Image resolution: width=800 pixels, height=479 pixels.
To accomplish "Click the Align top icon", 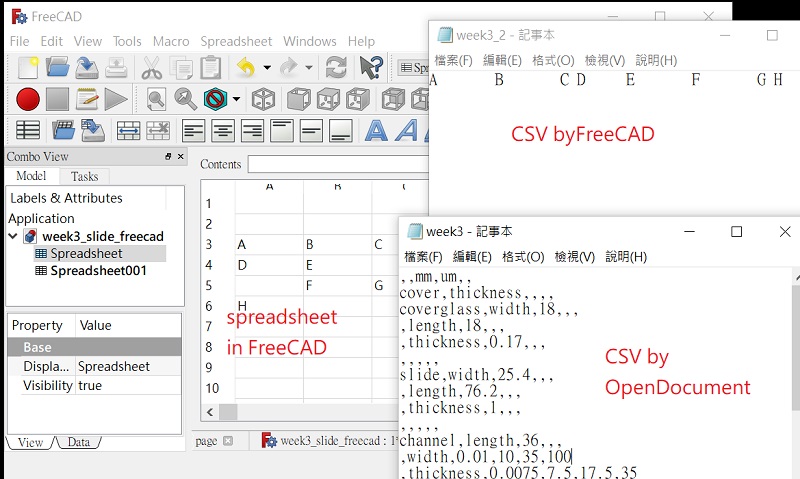I will pos(282,131).
